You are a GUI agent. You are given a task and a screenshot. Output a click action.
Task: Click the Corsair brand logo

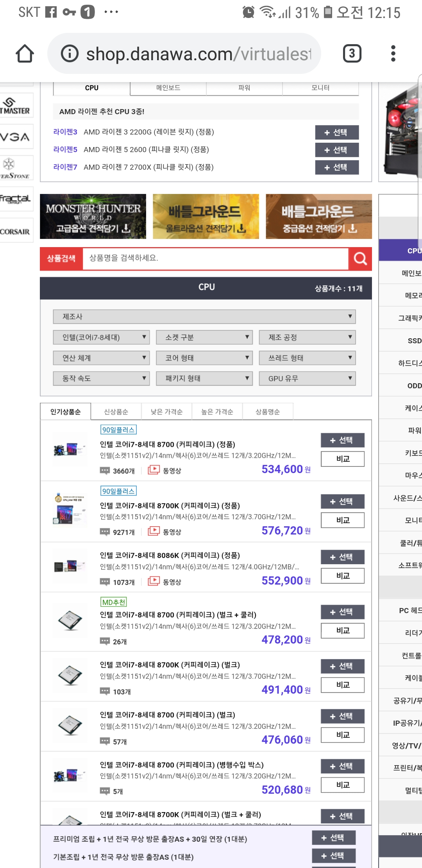16,231
